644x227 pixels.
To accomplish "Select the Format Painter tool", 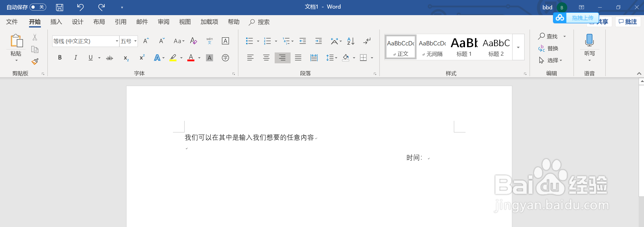I will click(x=35, y=61).
